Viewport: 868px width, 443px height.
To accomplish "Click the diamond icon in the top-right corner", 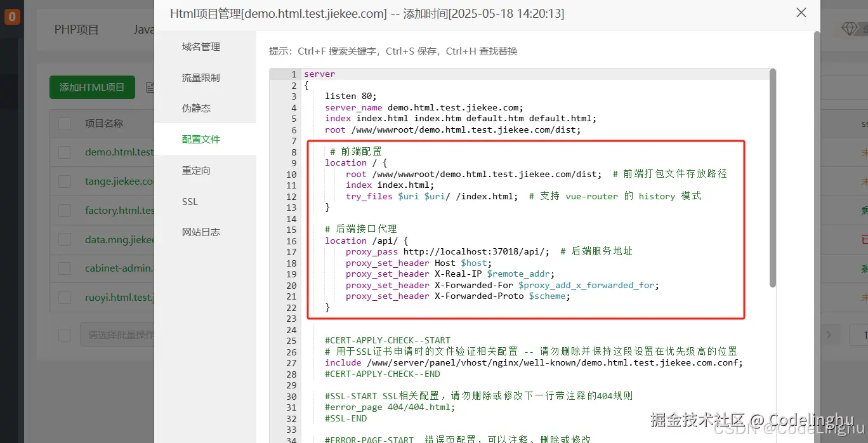I will click(x=849, y=29).
